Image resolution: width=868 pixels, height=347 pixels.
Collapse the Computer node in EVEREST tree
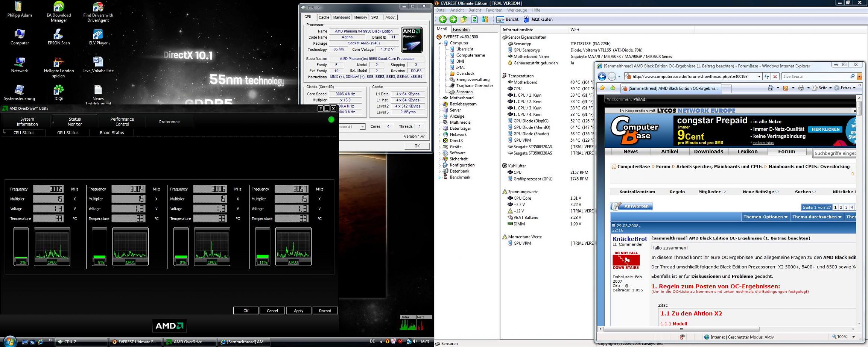click(439, 43)
